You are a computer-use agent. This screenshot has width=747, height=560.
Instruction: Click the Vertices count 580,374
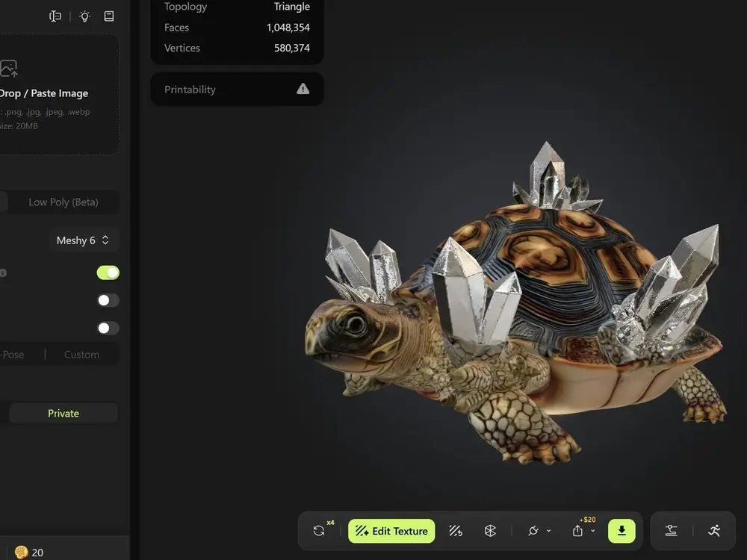[x=291, y=48]
